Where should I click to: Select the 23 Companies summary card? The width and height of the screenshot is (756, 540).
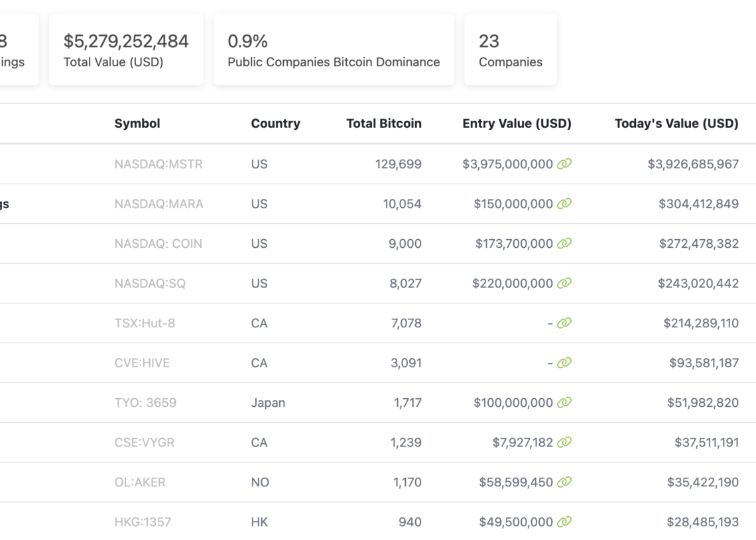(x=510, y=50)
